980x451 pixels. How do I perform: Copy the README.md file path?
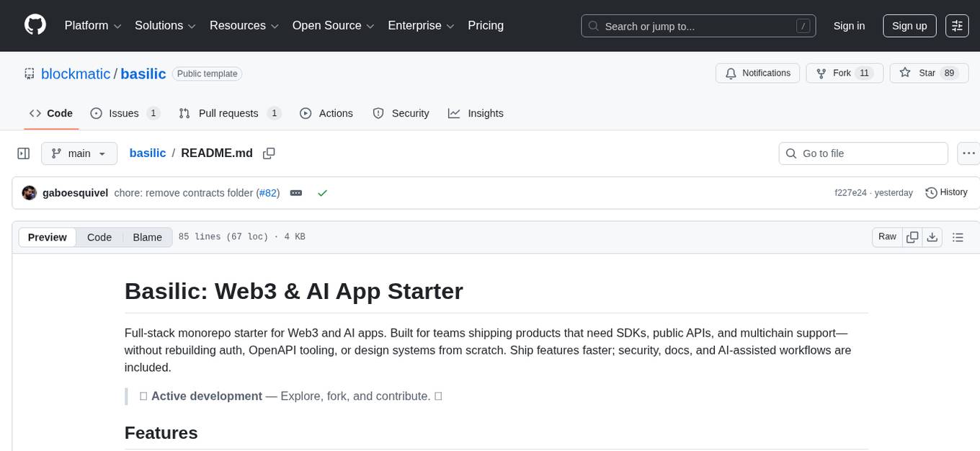pos(269,153)
